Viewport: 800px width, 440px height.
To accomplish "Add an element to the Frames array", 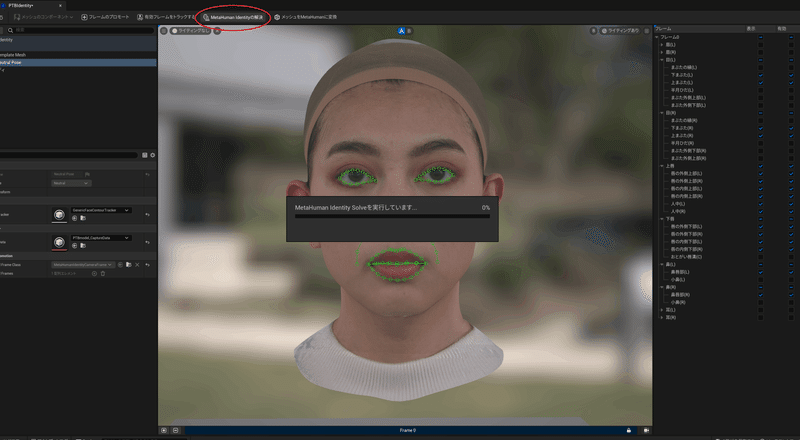I will click(94, 274).
